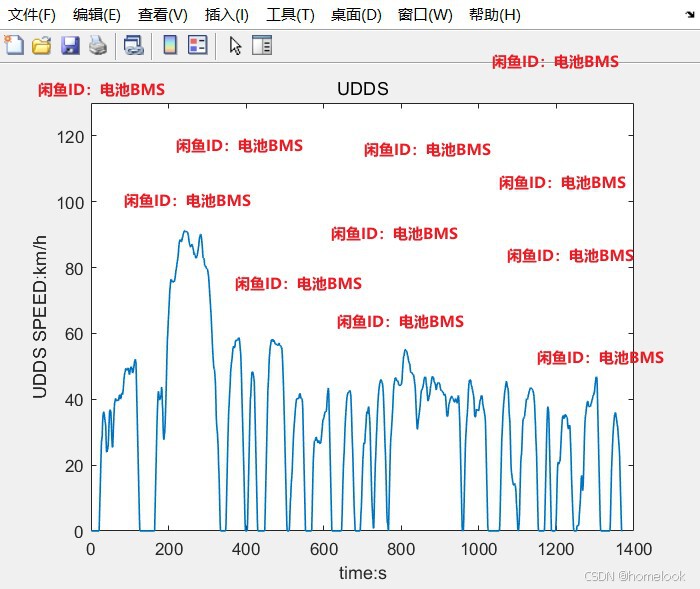Open the 编辑(E) menu
The image size is (700, 589).
tap(97, 15)
